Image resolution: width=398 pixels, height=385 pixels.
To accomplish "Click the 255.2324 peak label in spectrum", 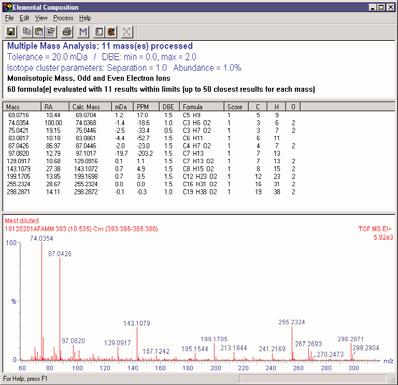I will [292, 322].
